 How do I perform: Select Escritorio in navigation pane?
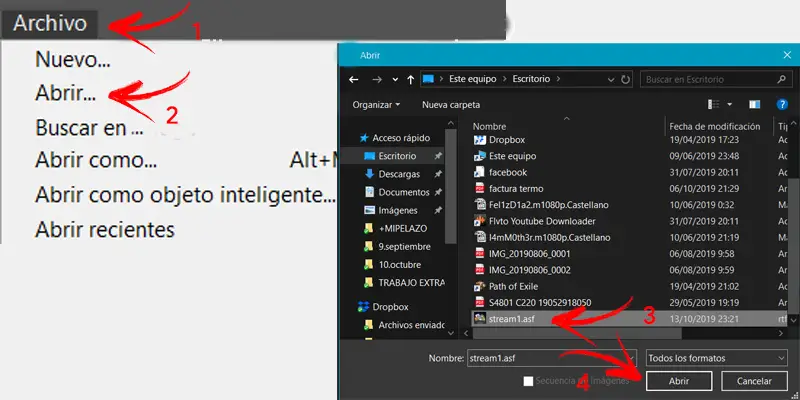pyautogui.click(x=397, y=156)
